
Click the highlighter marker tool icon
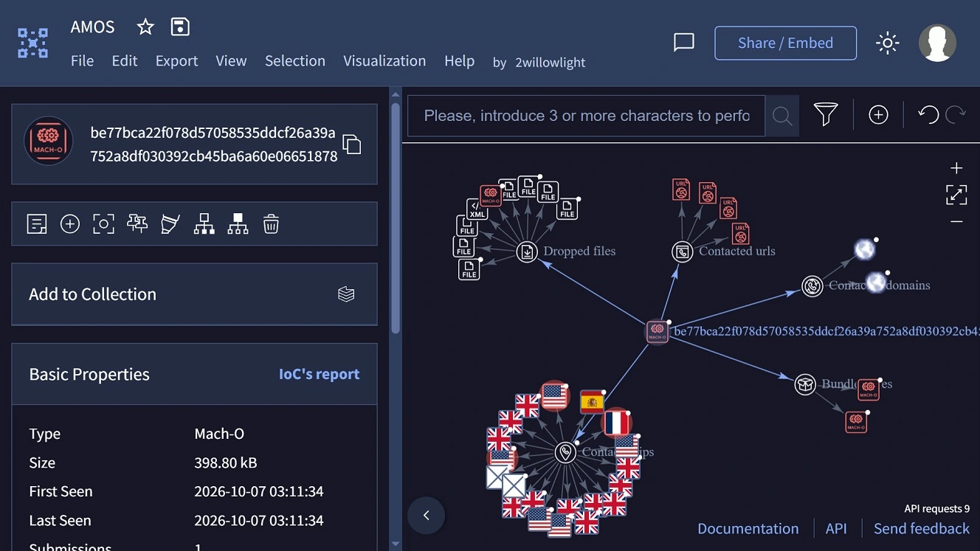(x=170, y=224)
